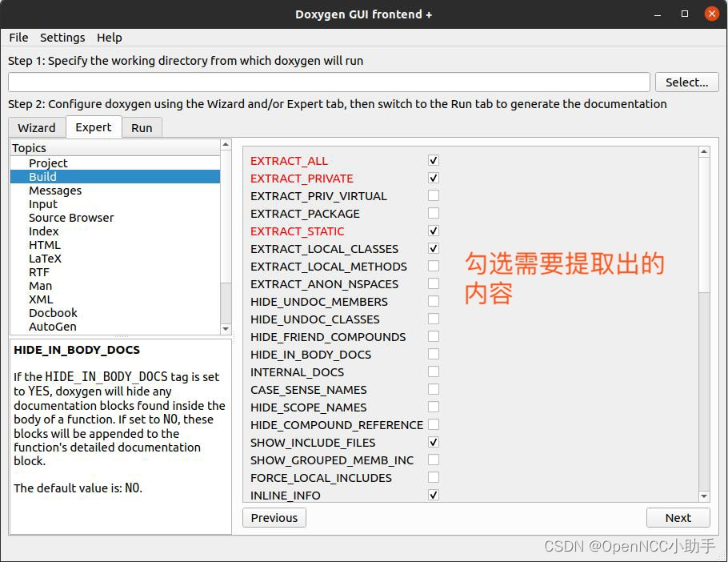Click the Select... directory button

[x=686, y=82]
